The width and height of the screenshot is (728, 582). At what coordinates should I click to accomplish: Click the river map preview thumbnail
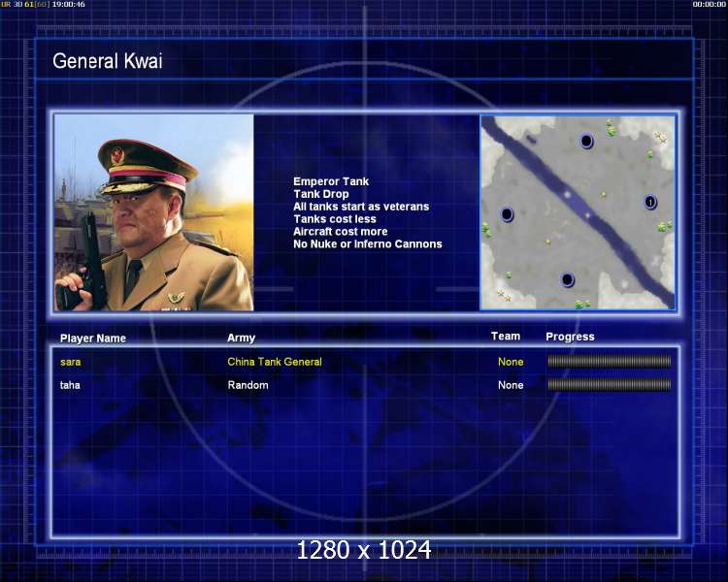578,212
